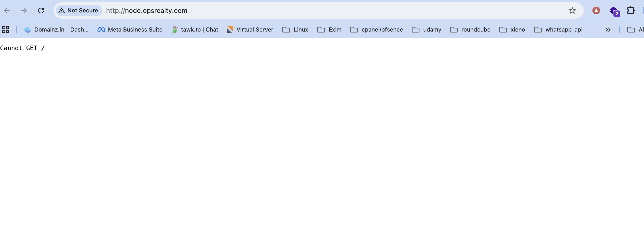Click the browser back arrow
The image size is (644, 249).
click(7, 11)
